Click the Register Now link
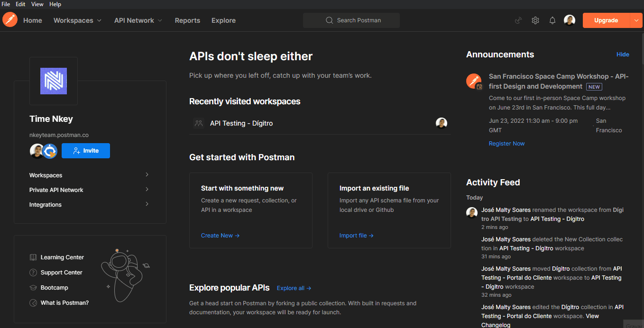 pos(506,144)
